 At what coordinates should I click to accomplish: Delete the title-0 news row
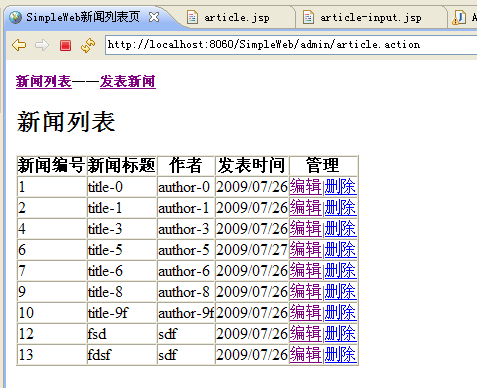[340, 187]
